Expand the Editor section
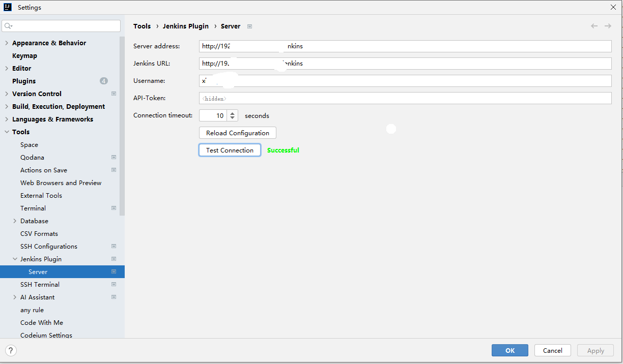Viewport: 623px width, 364px height. point(7,68)
